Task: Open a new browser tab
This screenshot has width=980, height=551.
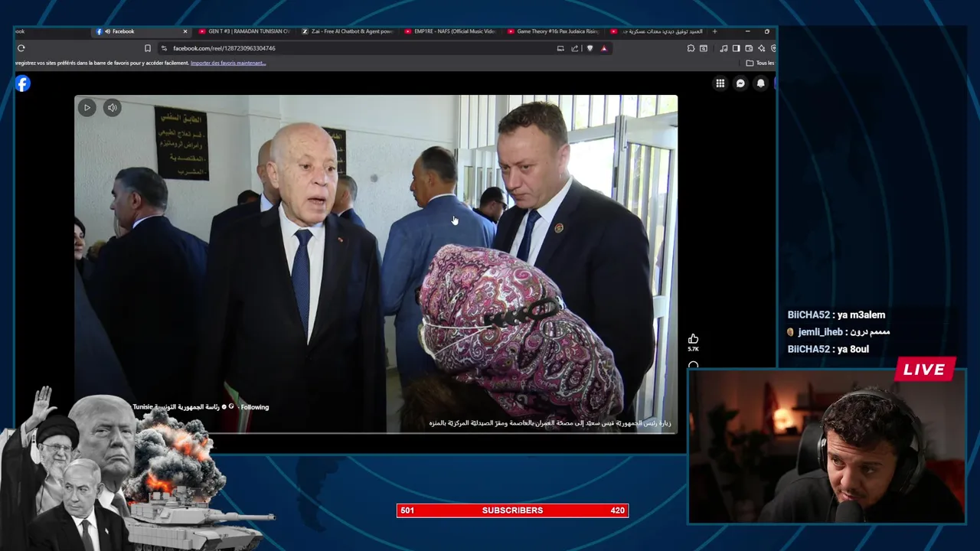Action: pos(715,31)
